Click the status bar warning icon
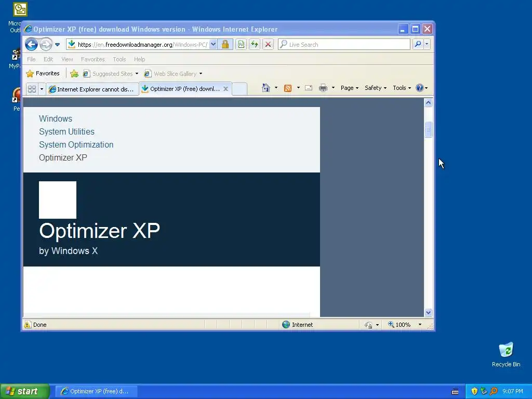Screen dimensions: 532x399 click(x=28, y=325)
